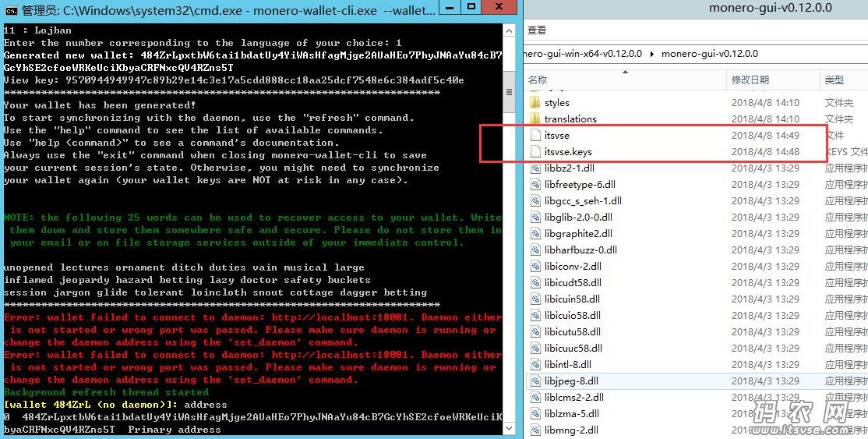The image size is (868, 439).
Task: Click the View key line in terminal
Action: [234, 80]
